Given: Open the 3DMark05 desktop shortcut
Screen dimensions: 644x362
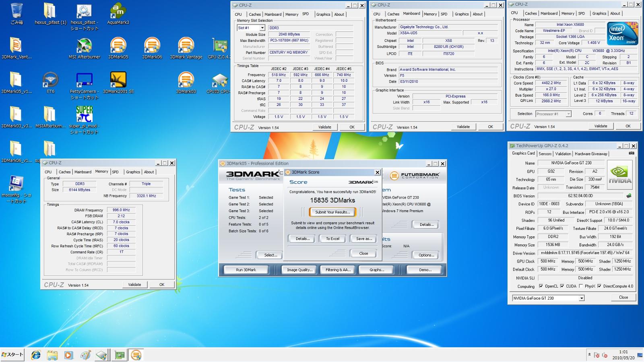Looking at the screenshot, I should click(118, 48).
